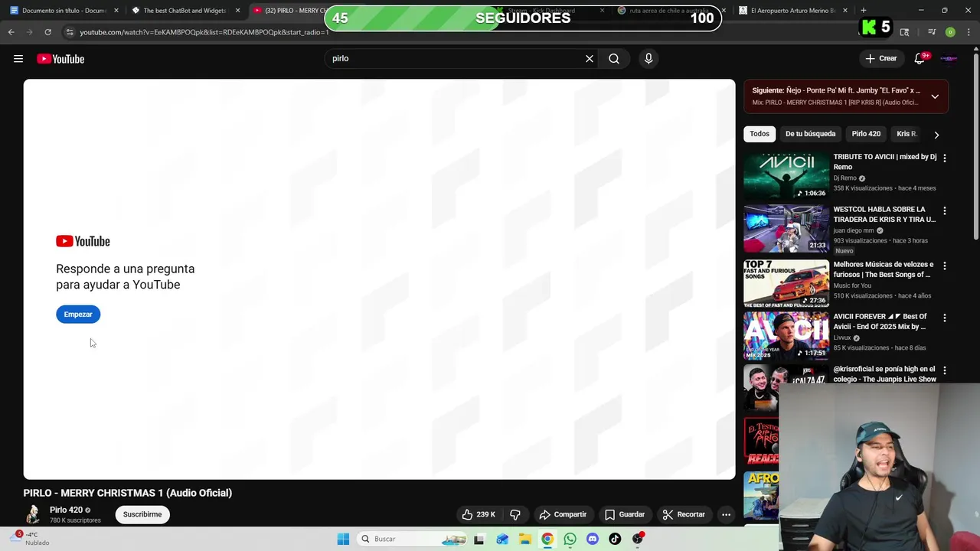Open Discord from the taskbar
The height and width of the screenshot is (551, 980).
592,539
